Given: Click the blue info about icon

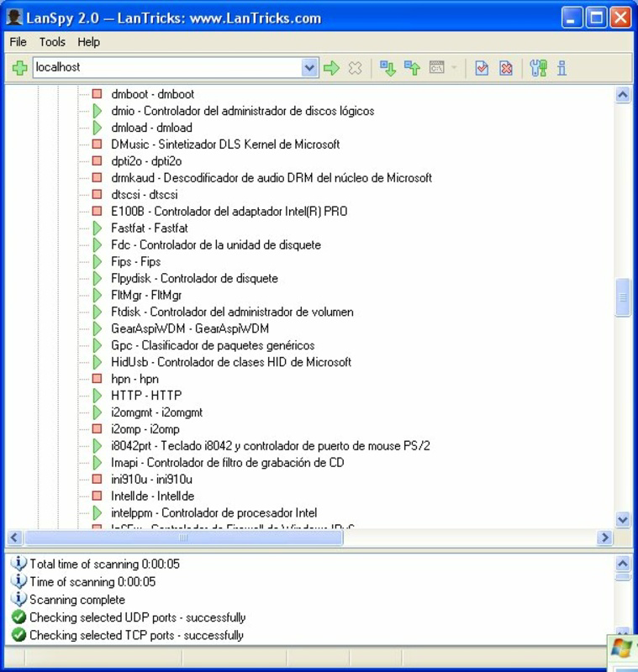Looking at the screenshot, I should [562, 68].
